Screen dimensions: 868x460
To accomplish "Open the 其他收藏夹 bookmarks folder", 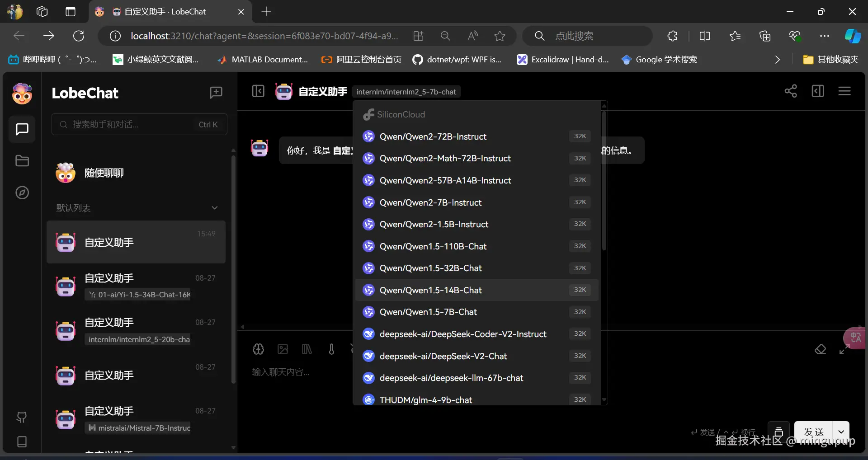I will click(x=830, y=60).
